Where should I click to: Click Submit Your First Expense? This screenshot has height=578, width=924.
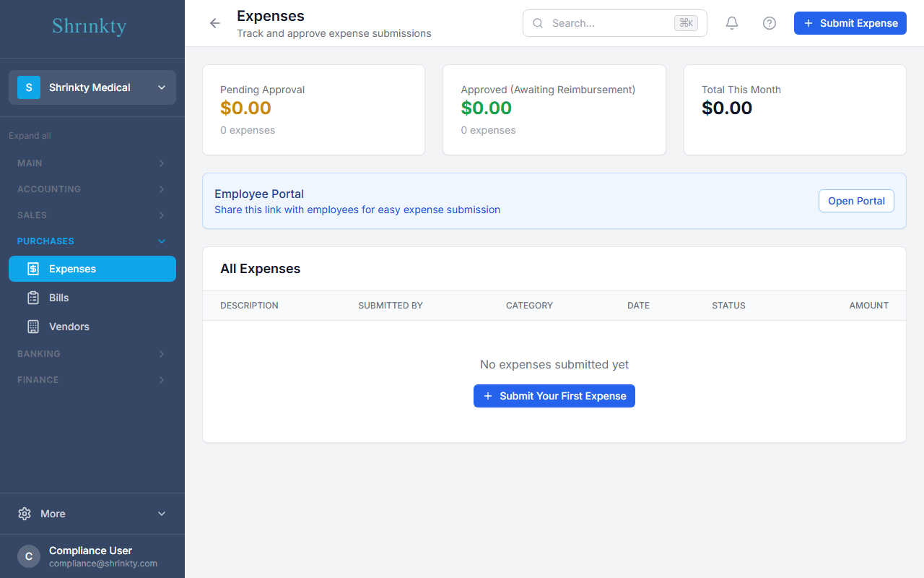[554, 396]
